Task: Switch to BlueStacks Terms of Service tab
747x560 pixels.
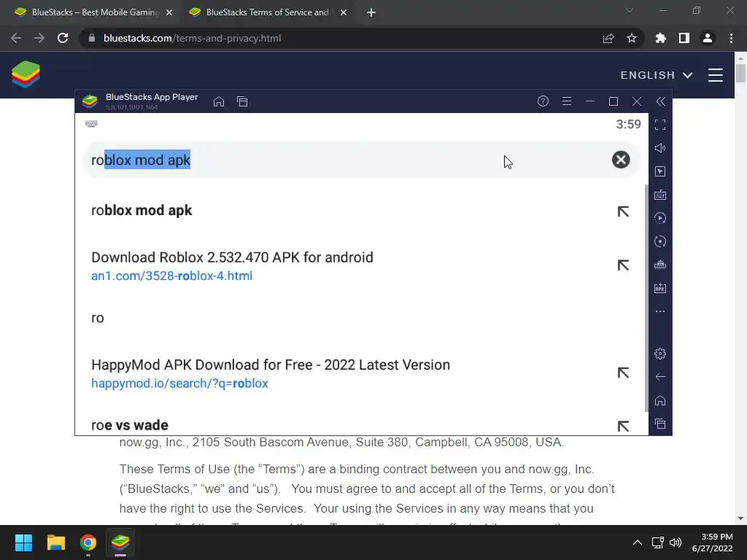Action: 267,12
